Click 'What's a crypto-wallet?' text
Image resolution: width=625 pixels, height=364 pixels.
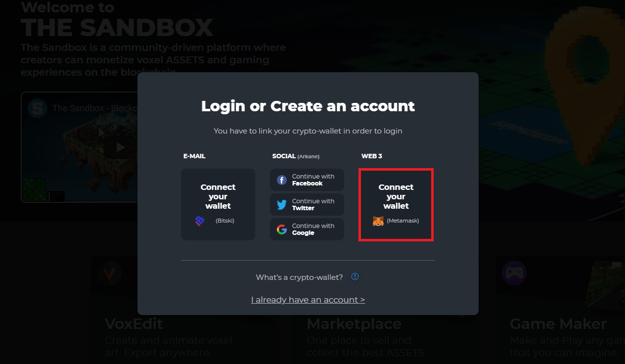point(299,277)
